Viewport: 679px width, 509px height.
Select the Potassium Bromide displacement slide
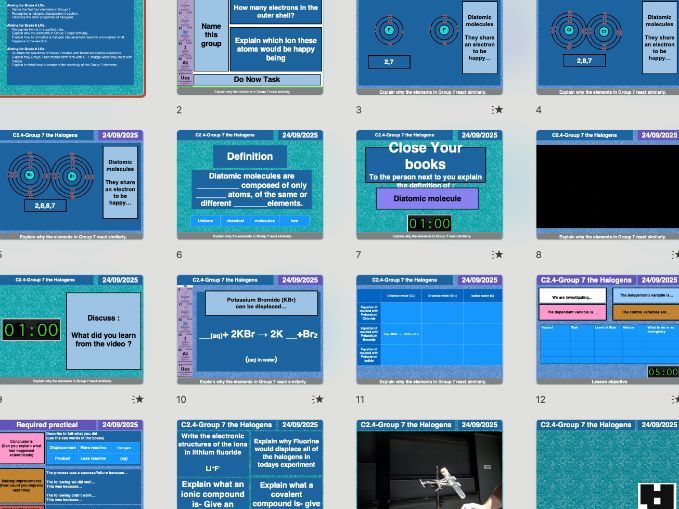pyautogui.click(x=250, y=329)
